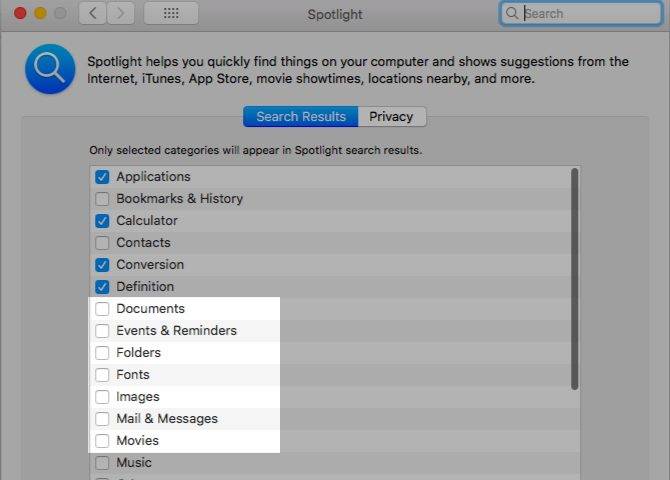Uncheck the Calculator checkbox
The height and width of the screenshot is (480, 670).
click(x=102, y=221)
